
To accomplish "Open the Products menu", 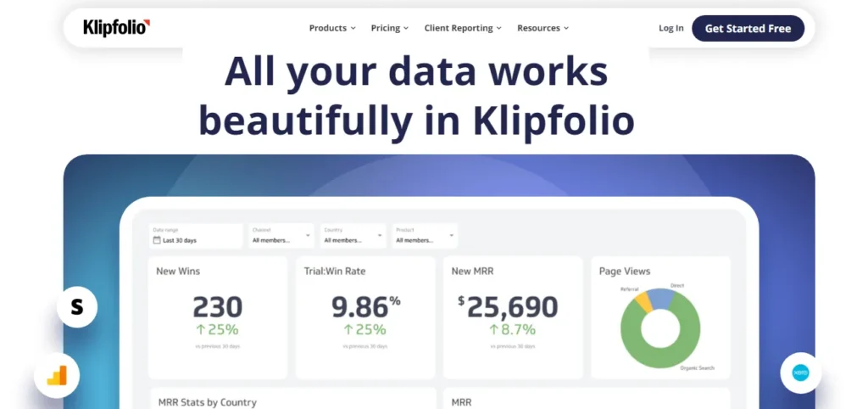I will [x=332, y=28].
